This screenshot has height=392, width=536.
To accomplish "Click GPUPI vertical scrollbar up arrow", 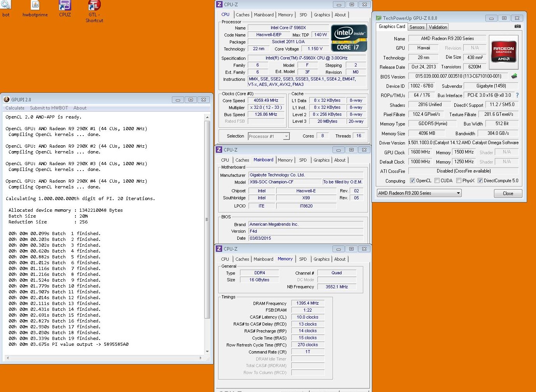I will (207, 117).
